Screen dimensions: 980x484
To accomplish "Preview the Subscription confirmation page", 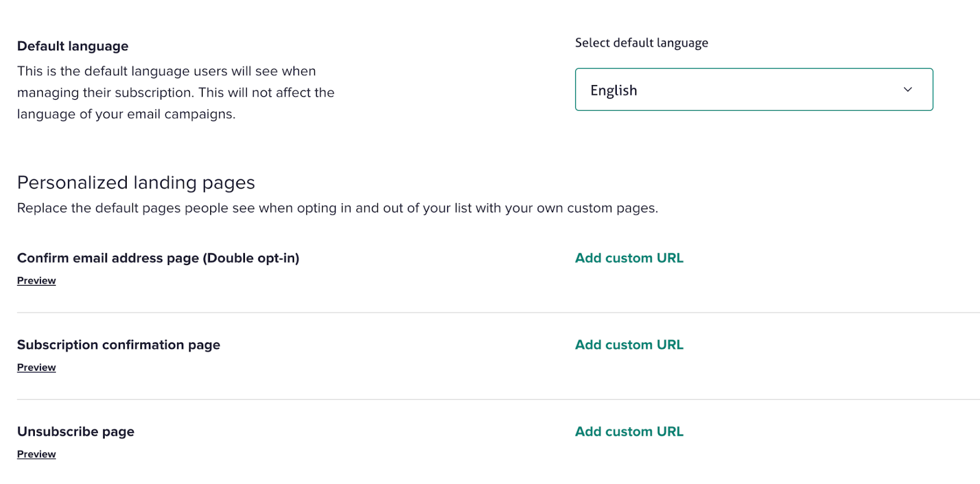I will [36, 368].
